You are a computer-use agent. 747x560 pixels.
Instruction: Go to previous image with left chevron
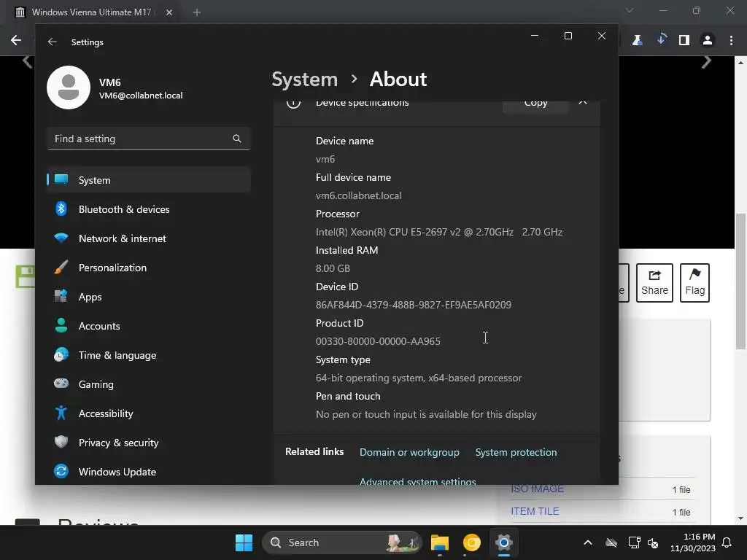28,62
